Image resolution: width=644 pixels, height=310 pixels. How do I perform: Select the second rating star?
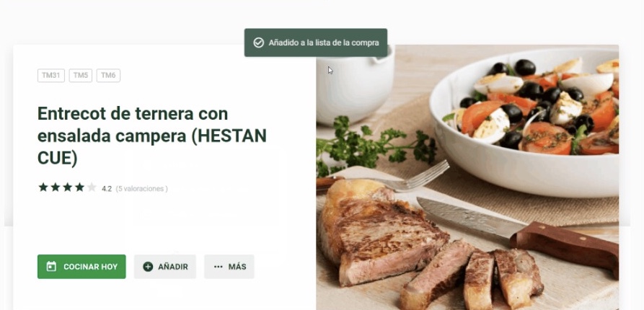(x=56, y=187)
